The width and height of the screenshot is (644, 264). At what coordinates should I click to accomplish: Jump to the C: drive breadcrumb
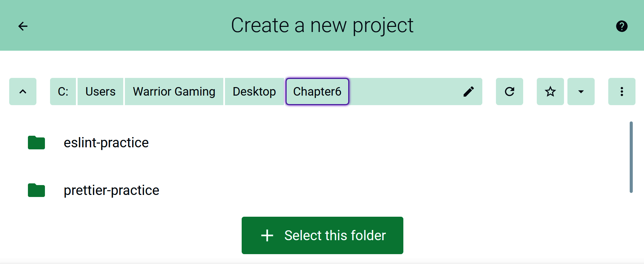63,92
